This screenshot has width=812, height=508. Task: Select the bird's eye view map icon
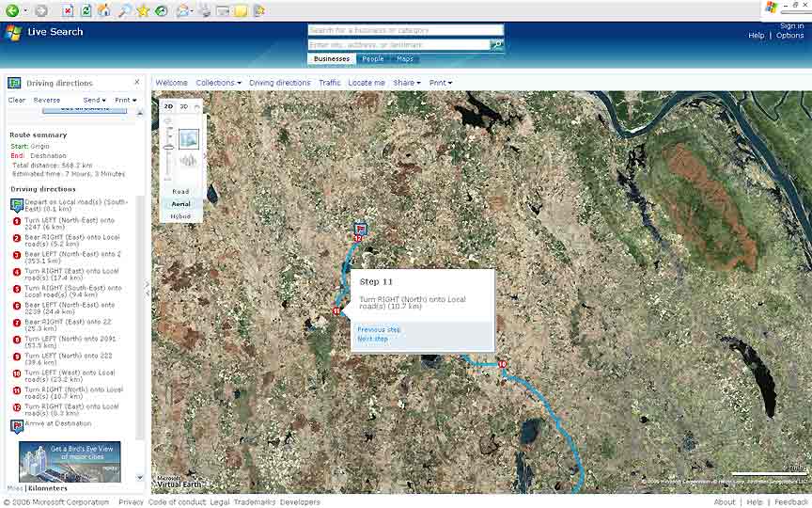pyautogui.click(x=189, y=139)
